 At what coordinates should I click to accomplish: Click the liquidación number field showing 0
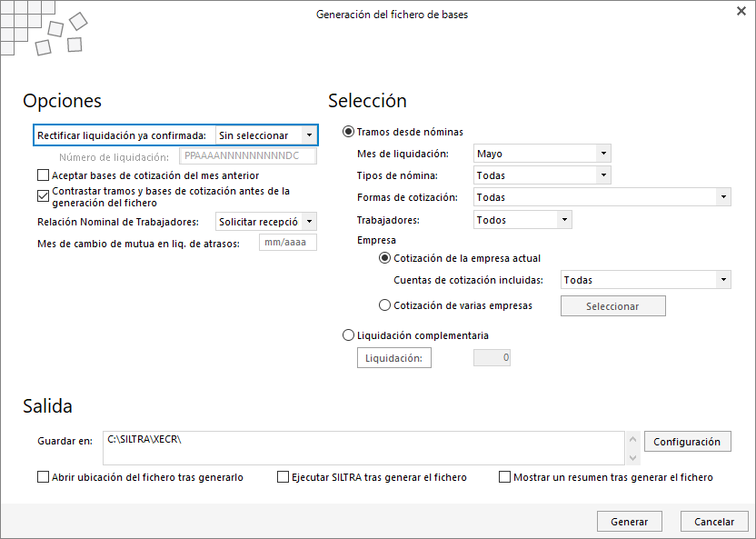[492, 358]
